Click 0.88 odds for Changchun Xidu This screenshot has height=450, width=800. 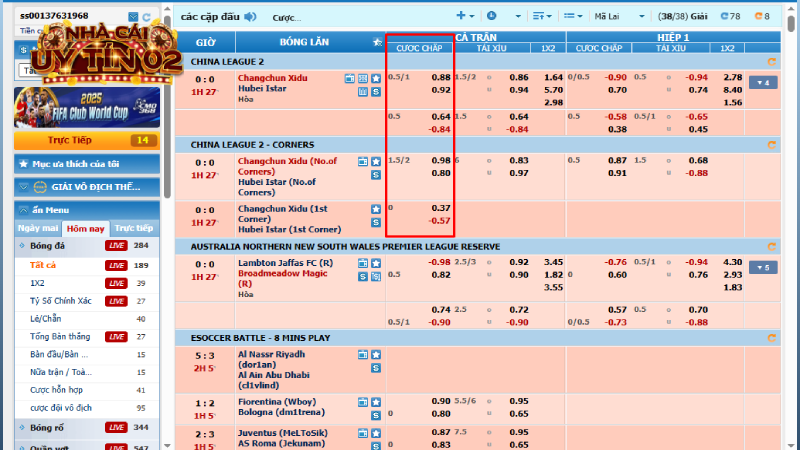pyautogui.click(x=440, y=77)
